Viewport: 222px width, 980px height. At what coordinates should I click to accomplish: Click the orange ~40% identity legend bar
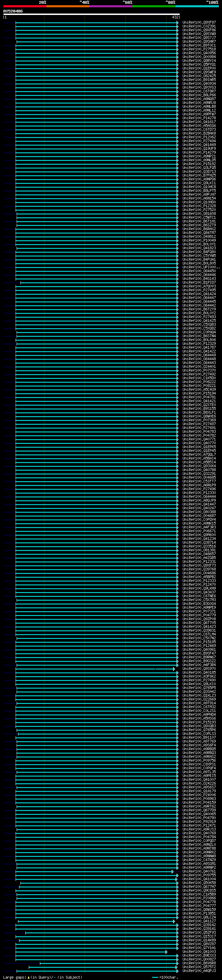point(68,6)
